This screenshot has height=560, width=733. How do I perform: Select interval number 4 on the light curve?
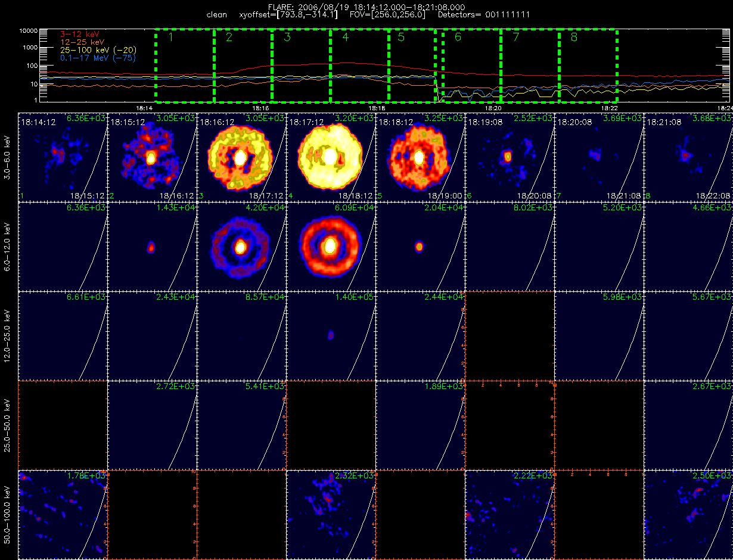(x=345, y=38)
